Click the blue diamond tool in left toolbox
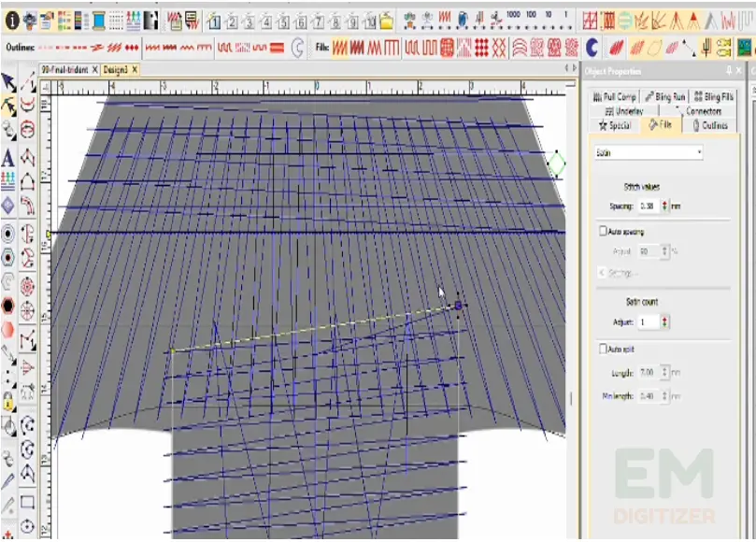 8,206
